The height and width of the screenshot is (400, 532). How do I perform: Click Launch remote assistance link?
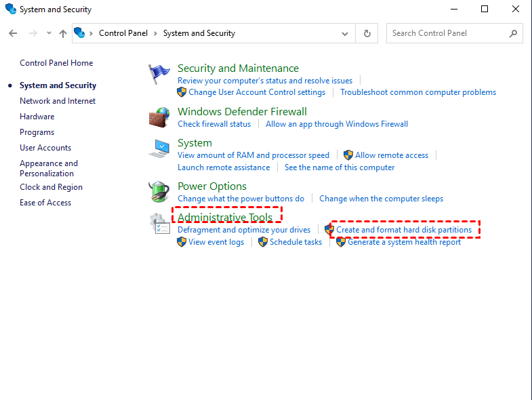(224, 167)
